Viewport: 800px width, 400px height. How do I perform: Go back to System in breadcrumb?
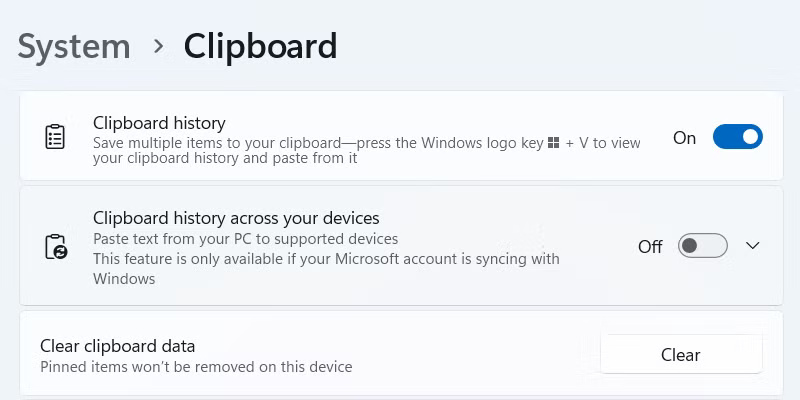(x=74, y=46)
